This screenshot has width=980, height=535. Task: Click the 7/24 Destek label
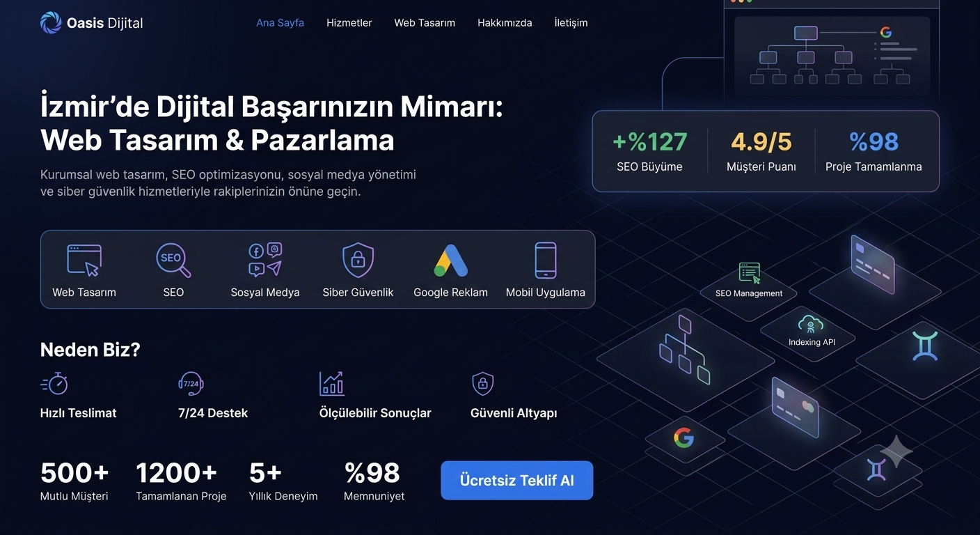coord(213,413)
